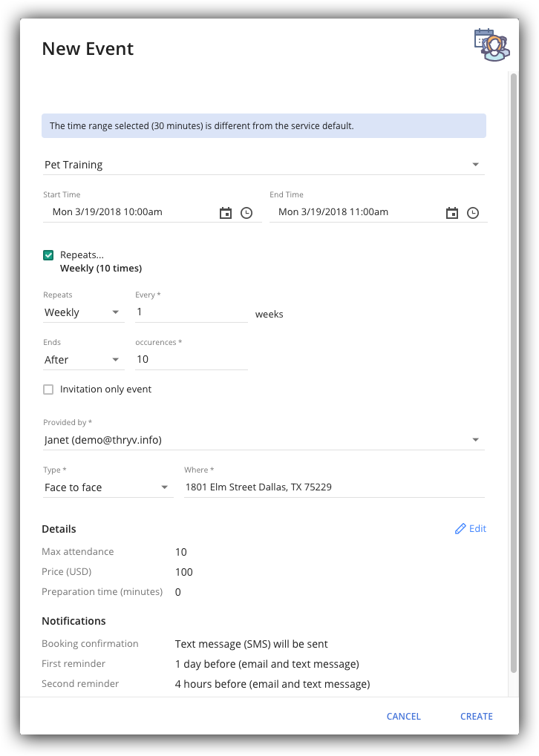Screen dimensions: 539x756
Task: Open the Type Face to face dropdown
Action: coord(108,487)
